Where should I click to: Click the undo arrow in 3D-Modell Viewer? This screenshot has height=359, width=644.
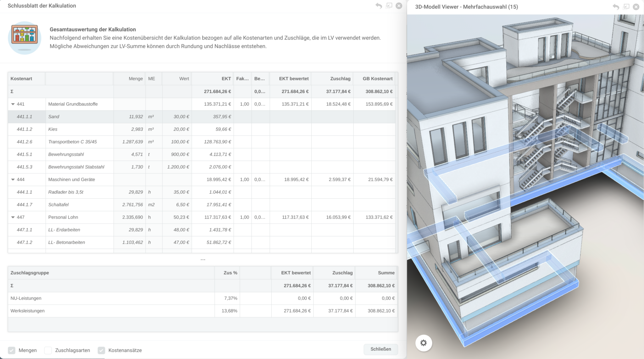click(x=615, y=7)
